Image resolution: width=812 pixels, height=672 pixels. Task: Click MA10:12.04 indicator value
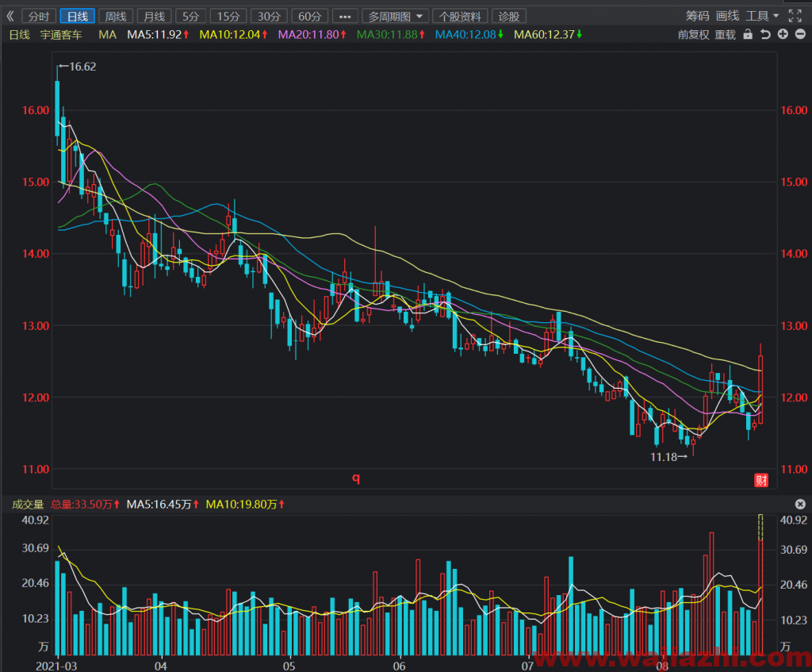(x=234, y=35)
